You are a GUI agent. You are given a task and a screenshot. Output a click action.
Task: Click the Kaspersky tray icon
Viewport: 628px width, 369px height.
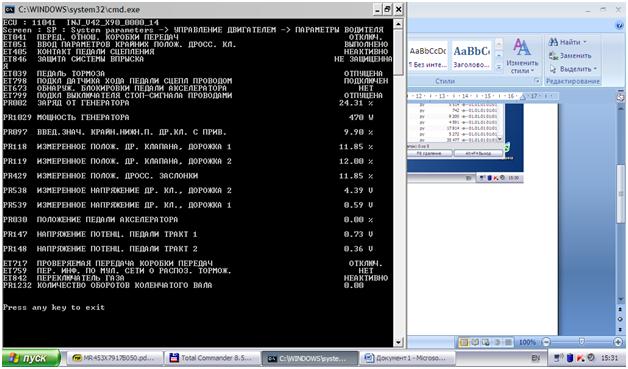(580, 358)
